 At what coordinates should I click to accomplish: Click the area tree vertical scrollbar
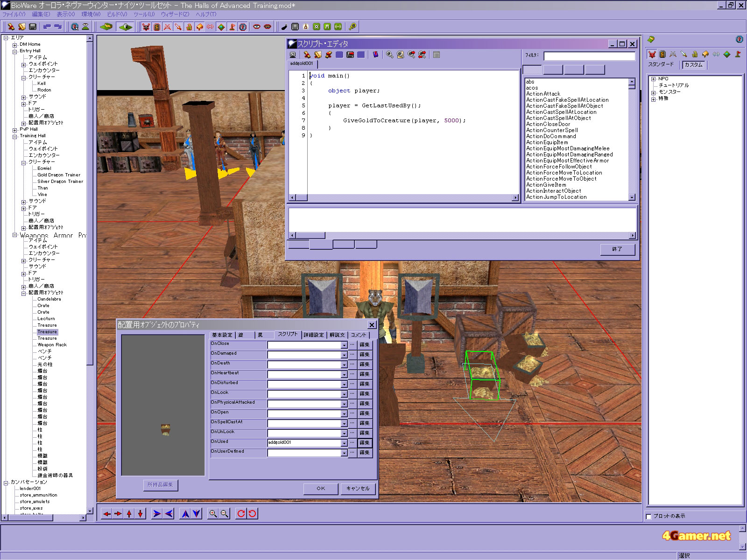(x=90, y=274)
